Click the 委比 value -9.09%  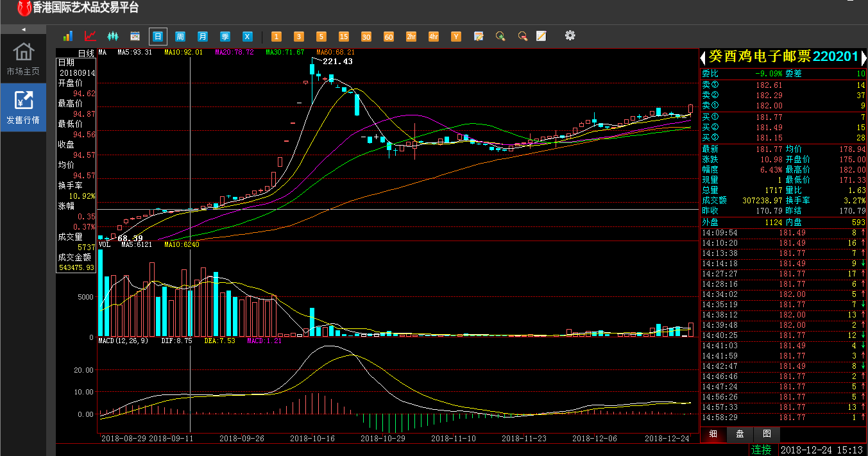pyautogui.click(x=769, y=74)
